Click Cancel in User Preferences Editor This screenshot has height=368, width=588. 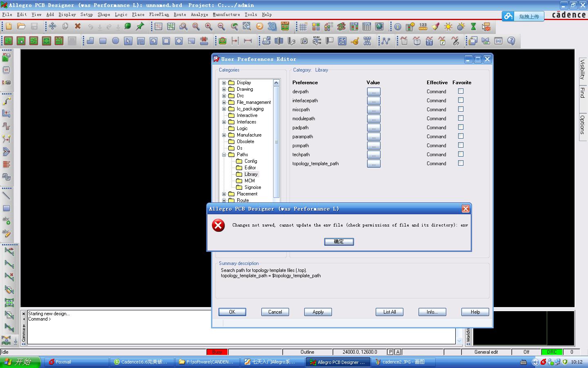point(275,312)
